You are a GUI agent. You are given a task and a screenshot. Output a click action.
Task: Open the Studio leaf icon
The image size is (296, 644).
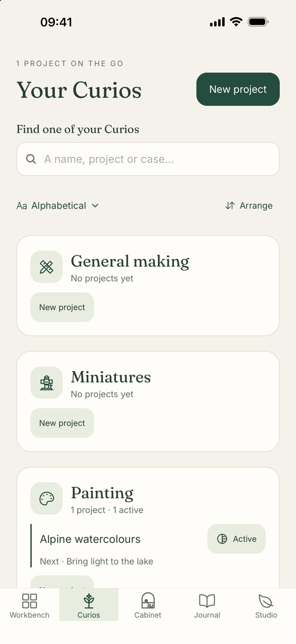point(266,600)
